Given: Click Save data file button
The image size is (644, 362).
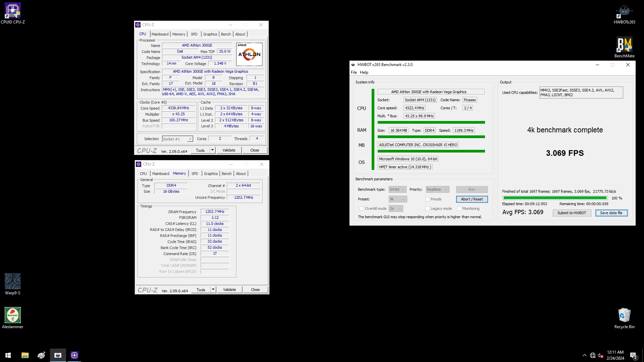Looking at the screenshot, I should click(x=611, y=213).
